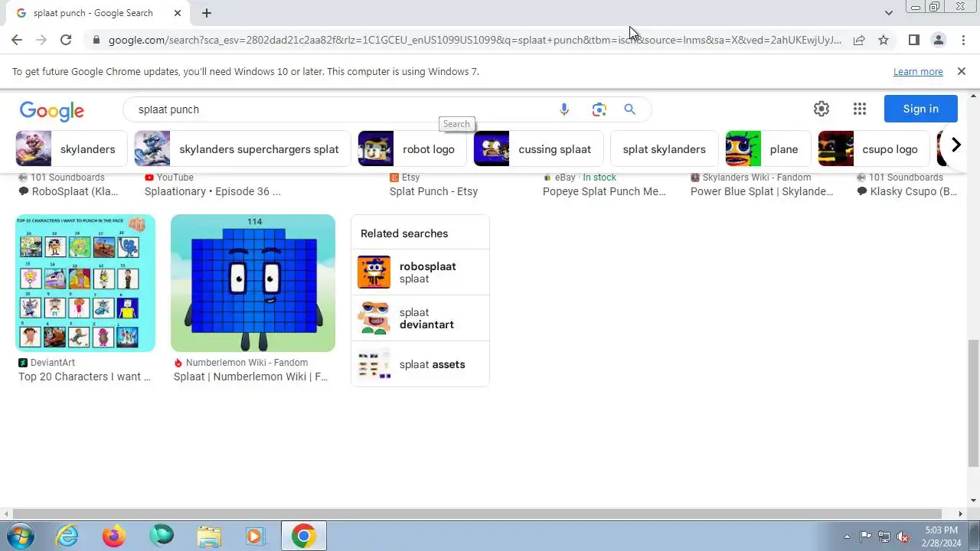Click the chips carousel next arrow
Screen dimensions: 980x551
(955, 145)
